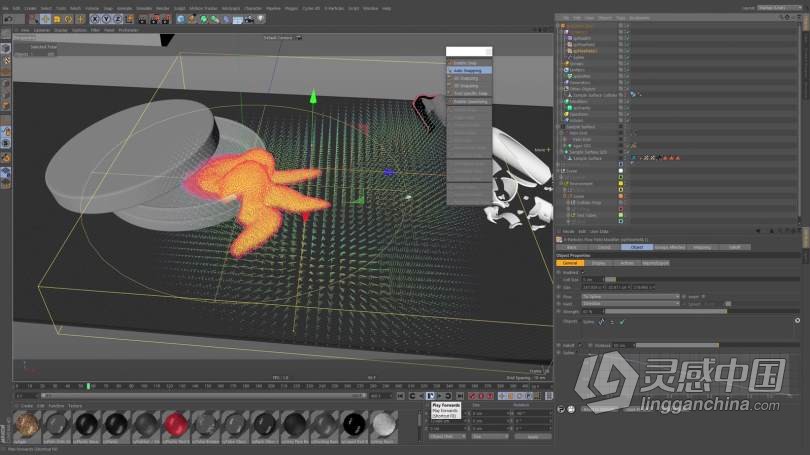Screen dimensions: 810x455
Task: Open the dropdown below the Flow field
Action: (x=630, y=304)
